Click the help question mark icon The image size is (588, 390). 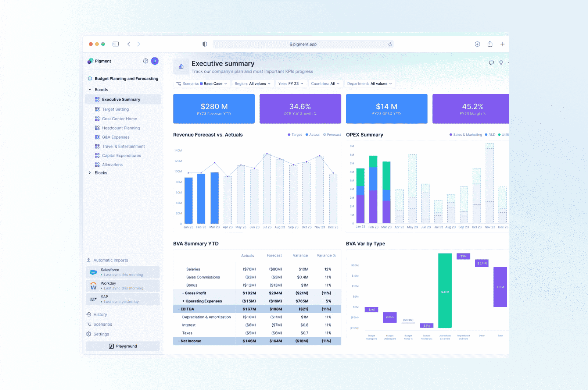tap(146, 61)
